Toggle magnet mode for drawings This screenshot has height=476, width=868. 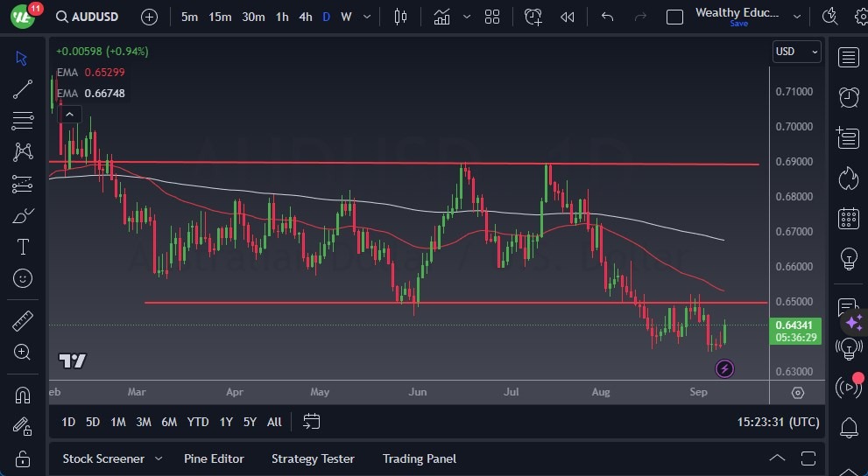coord(23,395)
